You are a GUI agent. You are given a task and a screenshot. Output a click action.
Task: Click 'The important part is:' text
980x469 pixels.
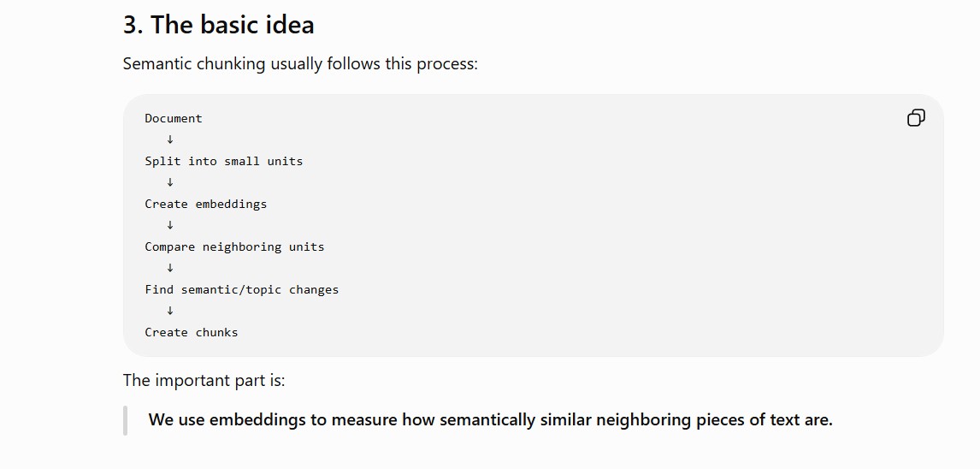click(x=204, y=380)
